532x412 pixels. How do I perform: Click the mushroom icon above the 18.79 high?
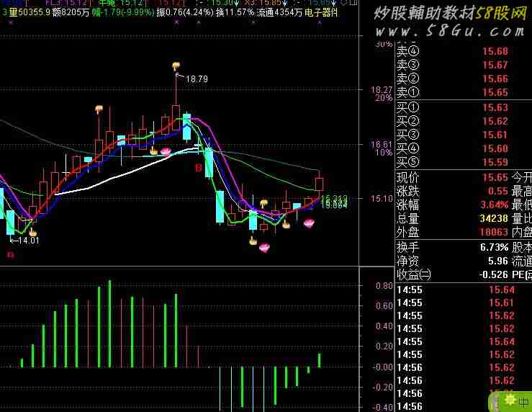pyautogui.click(x=176, y=66)
